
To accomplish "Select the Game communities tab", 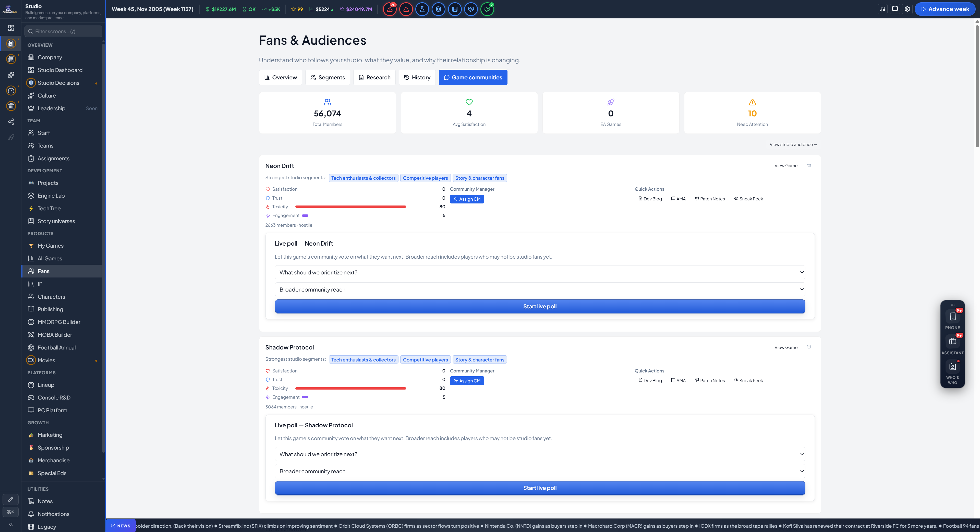I will tap(473, 77).
